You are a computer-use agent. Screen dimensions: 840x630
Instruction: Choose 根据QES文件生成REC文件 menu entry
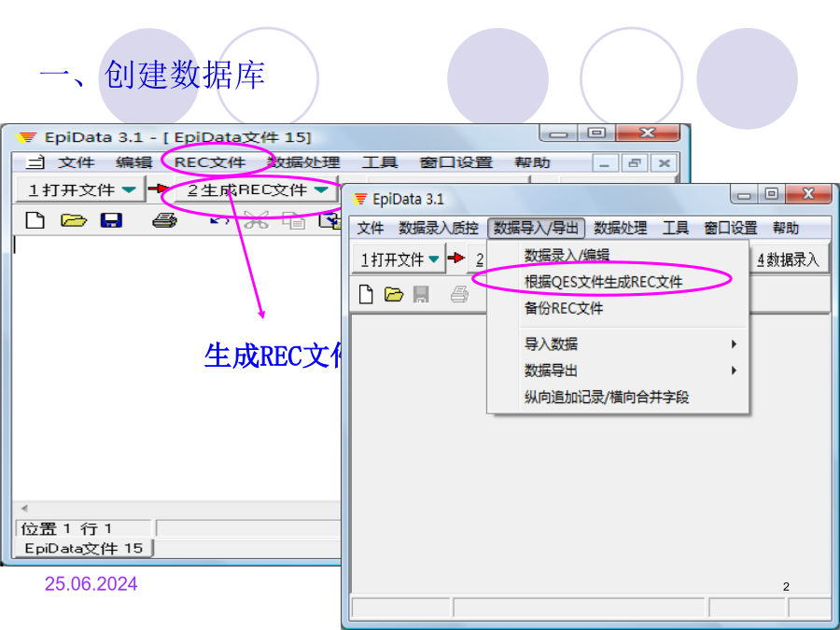618,282
